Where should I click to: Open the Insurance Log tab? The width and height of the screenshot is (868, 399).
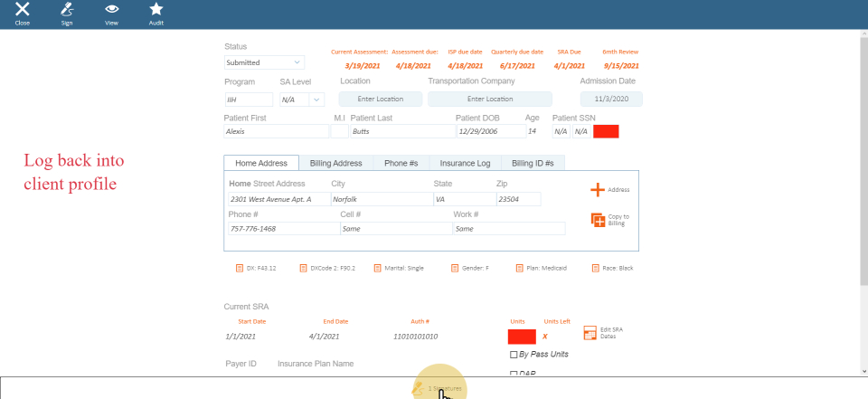[x=465, y=163]
